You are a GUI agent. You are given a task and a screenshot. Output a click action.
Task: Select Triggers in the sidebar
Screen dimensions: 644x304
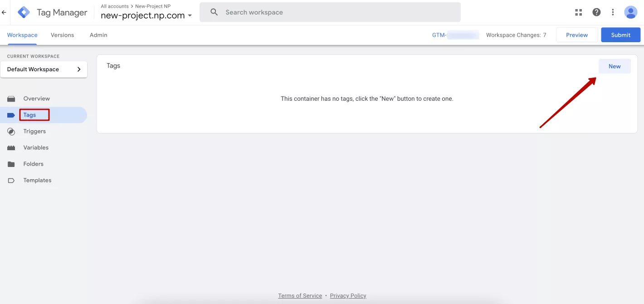tap(34, 132)
